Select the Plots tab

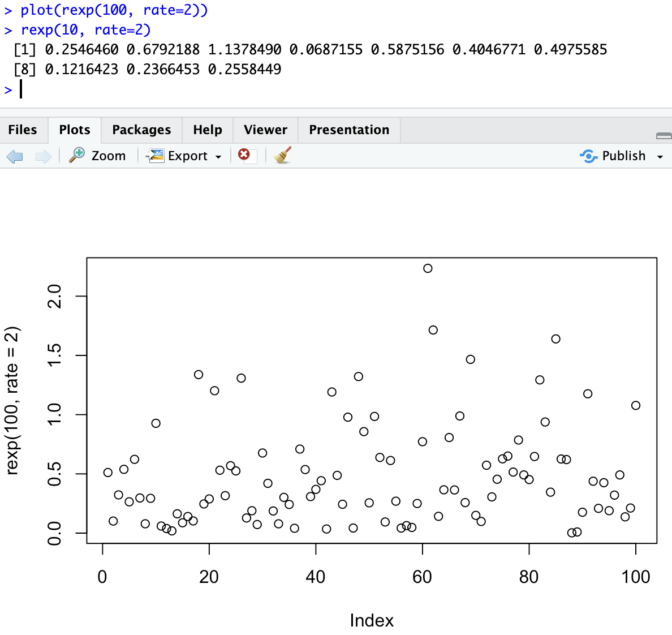75,130
